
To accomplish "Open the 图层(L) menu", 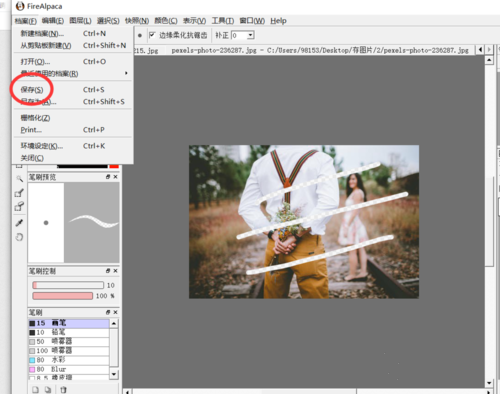I will click(80, 21).
